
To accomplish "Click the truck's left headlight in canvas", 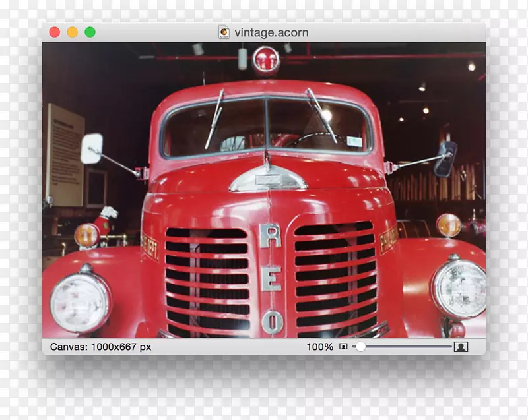I will click(x=80, y=303).
